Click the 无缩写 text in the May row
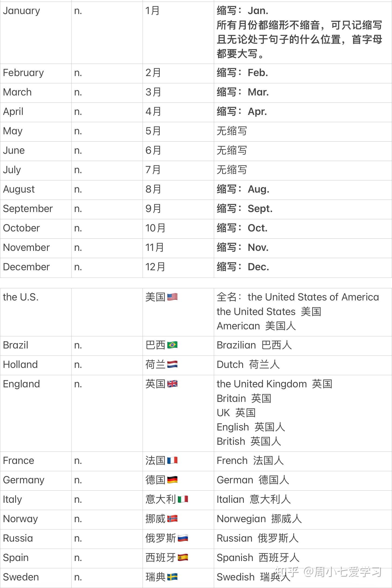This screenshot has width=392, height=588. (232, 131)
